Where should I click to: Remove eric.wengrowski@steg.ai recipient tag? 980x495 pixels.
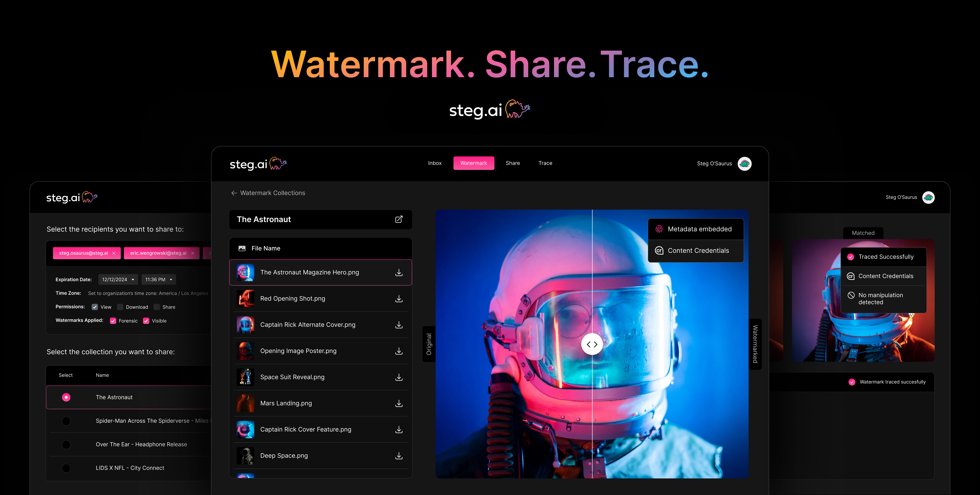pyautogui.click(x=193, y=253)
